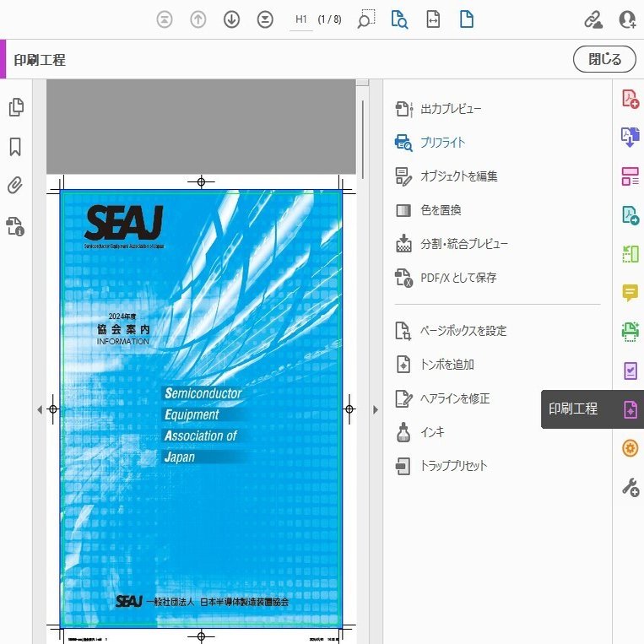Jump to last page arrow icon

coord(265,19)
